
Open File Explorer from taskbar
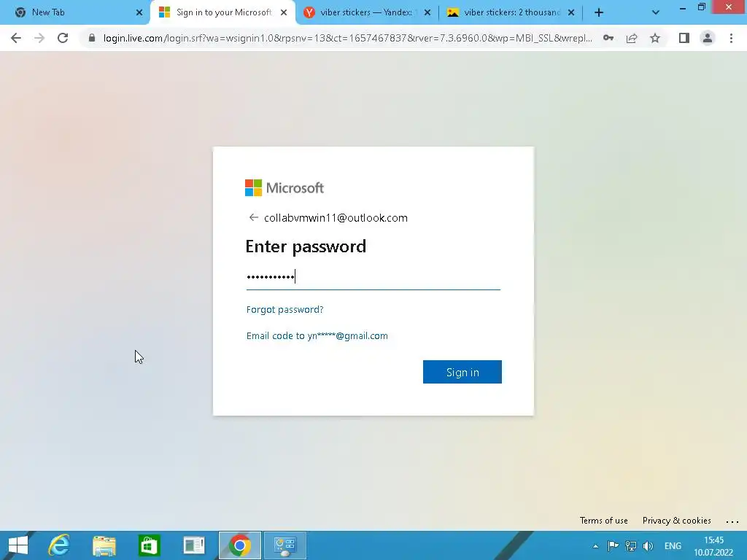point(104,545)
